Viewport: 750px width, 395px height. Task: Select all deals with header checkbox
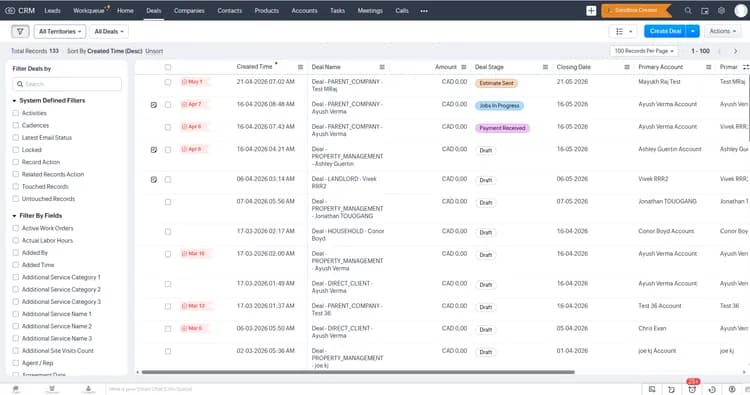pyautogui.click(x=168, y=67)
